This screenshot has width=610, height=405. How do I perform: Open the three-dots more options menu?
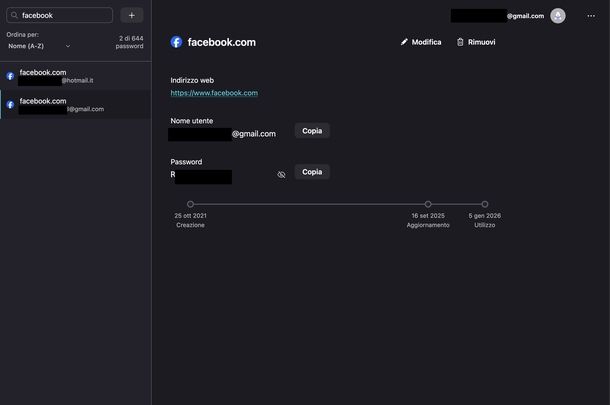point(591,16)
